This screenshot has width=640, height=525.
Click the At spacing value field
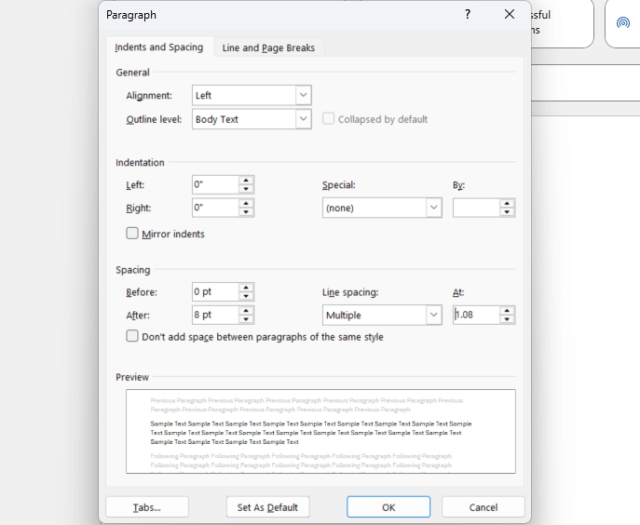tap(476, 315)
